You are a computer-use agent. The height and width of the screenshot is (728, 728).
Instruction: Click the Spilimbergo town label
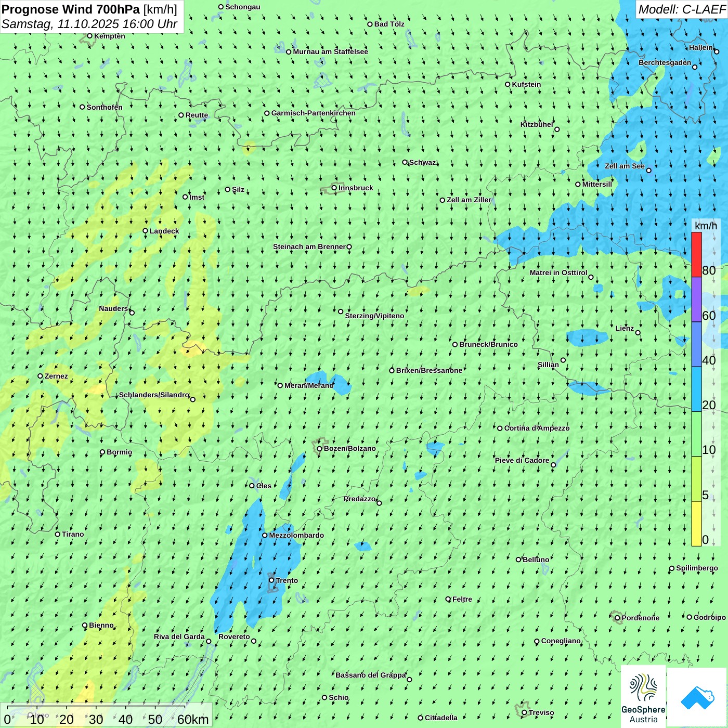(697, 568)
